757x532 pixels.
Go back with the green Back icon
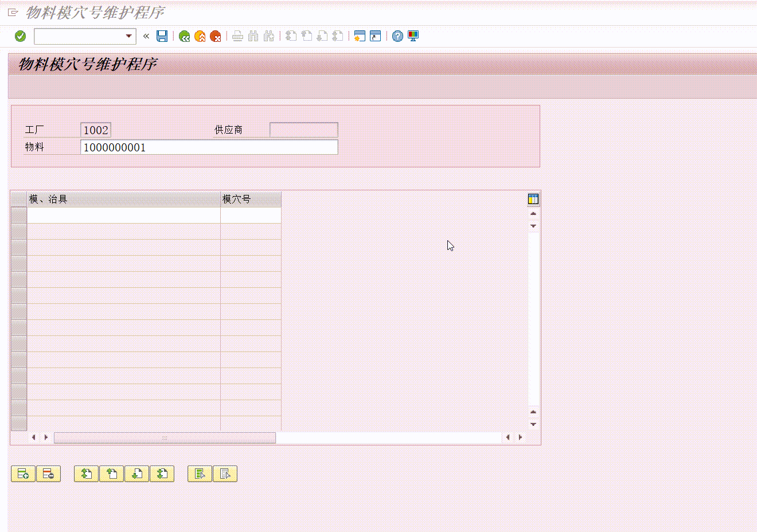click(184, 36)
